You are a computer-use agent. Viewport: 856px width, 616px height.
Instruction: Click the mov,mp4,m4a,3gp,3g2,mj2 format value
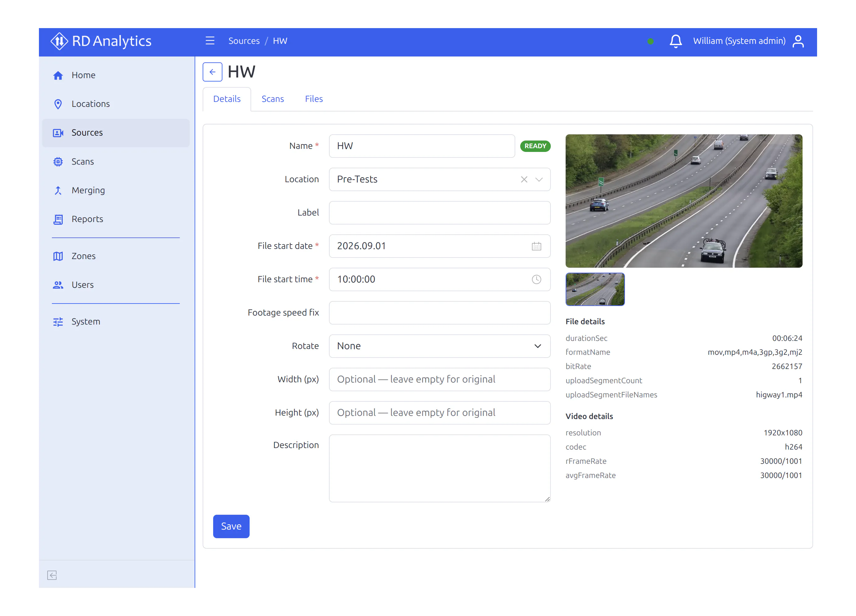[754, 352]
